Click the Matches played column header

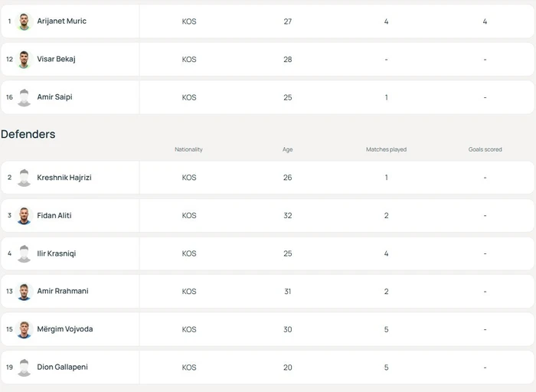pyautogui.click(x=386, y=149)
